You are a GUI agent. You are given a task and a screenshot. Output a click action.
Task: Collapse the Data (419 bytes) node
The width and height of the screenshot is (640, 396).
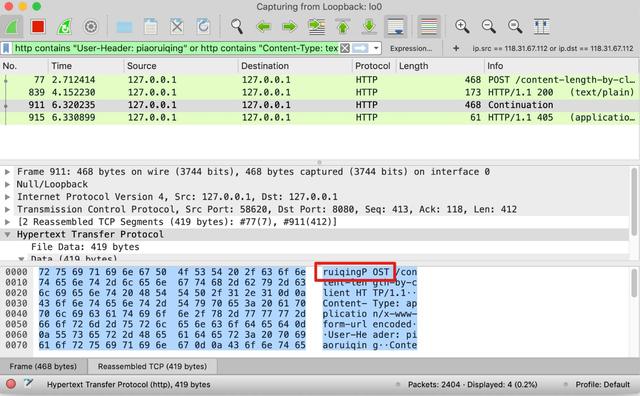click(21, 258)
